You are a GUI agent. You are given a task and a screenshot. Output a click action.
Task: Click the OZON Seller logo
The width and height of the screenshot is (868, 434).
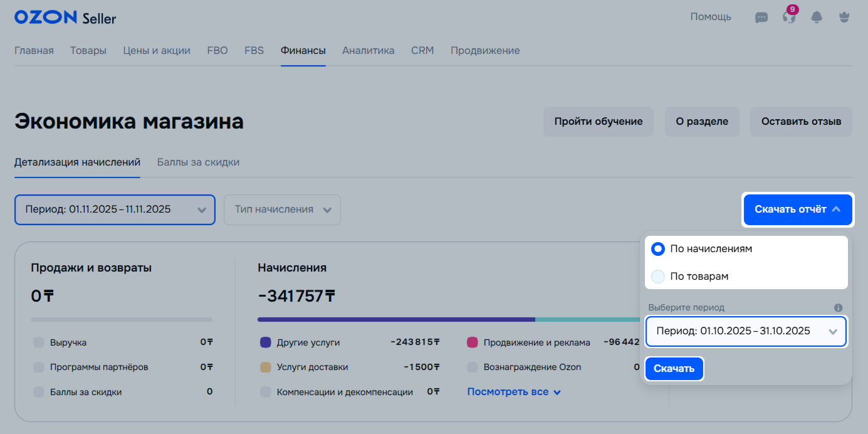pyautogui.click(x=65, y=18)
